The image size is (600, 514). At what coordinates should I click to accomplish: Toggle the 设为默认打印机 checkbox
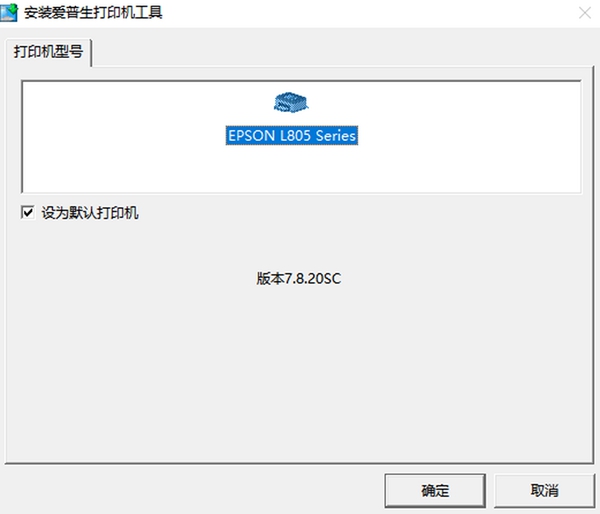pyautogui.click(x=28, y=212)
